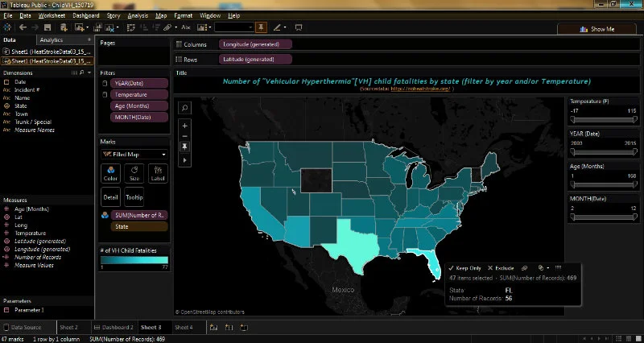Click Keep Only in the tooltip
Image resolution: width=644 pixels, height=343 pixels.
pyautogui.click(x=464, y=268)
